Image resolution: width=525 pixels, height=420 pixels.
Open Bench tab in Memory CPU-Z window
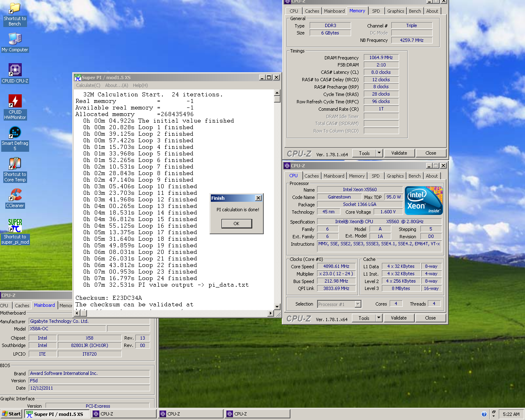coord(415,11)
